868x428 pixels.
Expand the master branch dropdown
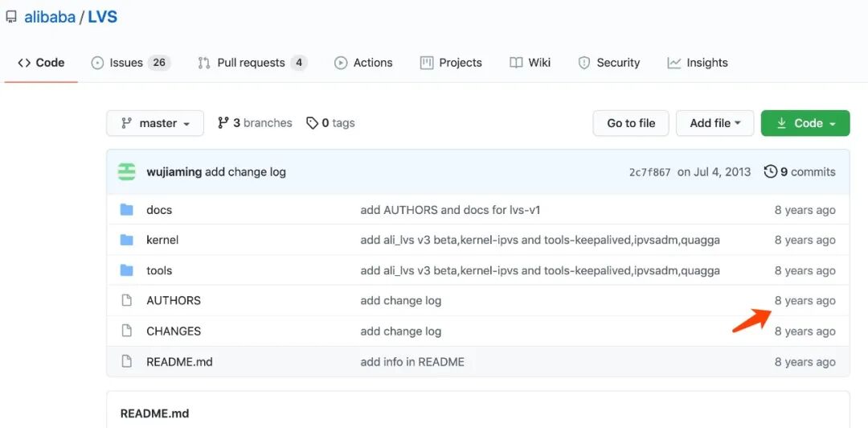[x=155, y=123]
